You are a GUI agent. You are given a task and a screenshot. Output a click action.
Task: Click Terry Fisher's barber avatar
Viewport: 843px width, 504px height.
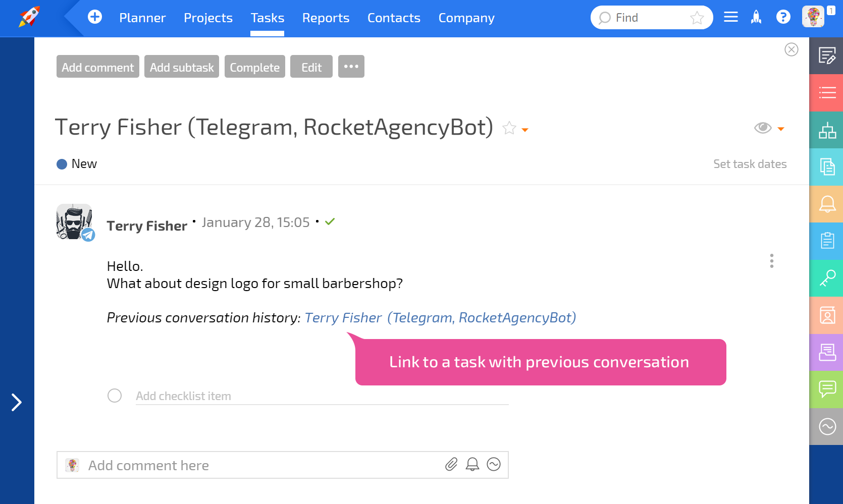pos(75,222)
